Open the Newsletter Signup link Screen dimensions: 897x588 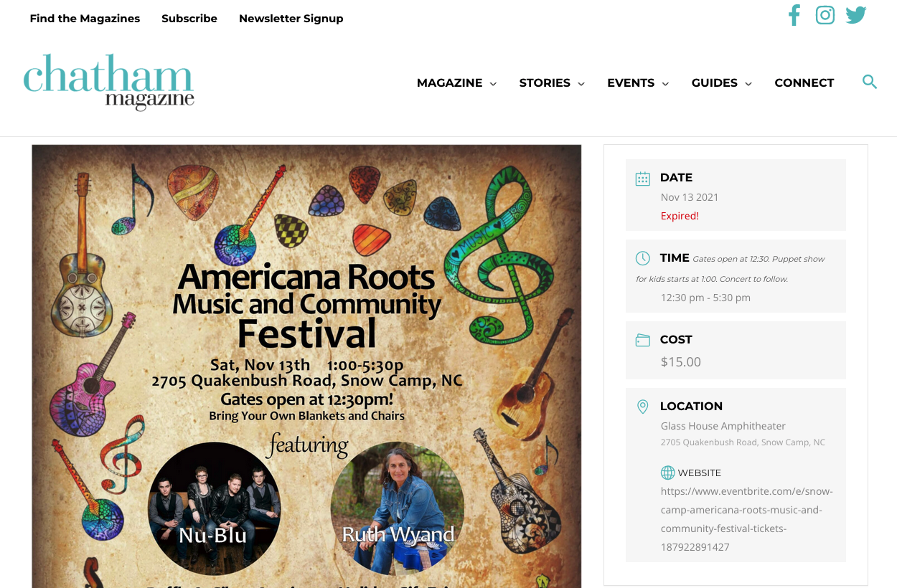[x=291, y=19]
